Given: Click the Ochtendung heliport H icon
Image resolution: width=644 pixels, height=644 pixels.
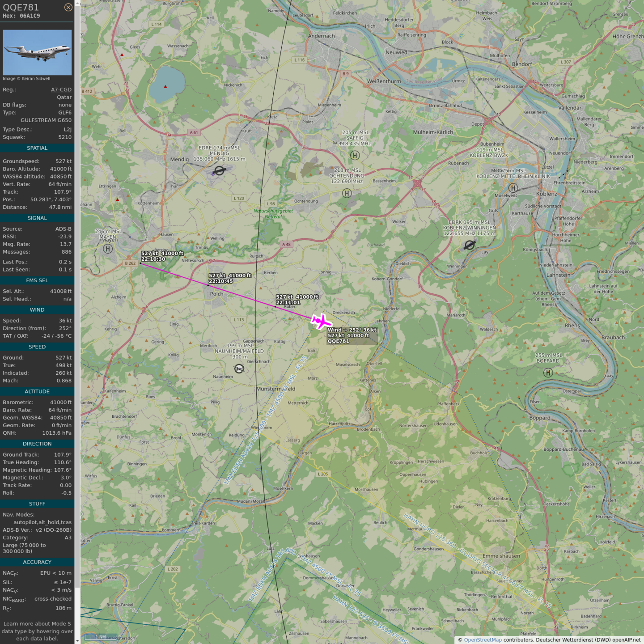Looking at the screenshot, I should (x=347, y=193).
